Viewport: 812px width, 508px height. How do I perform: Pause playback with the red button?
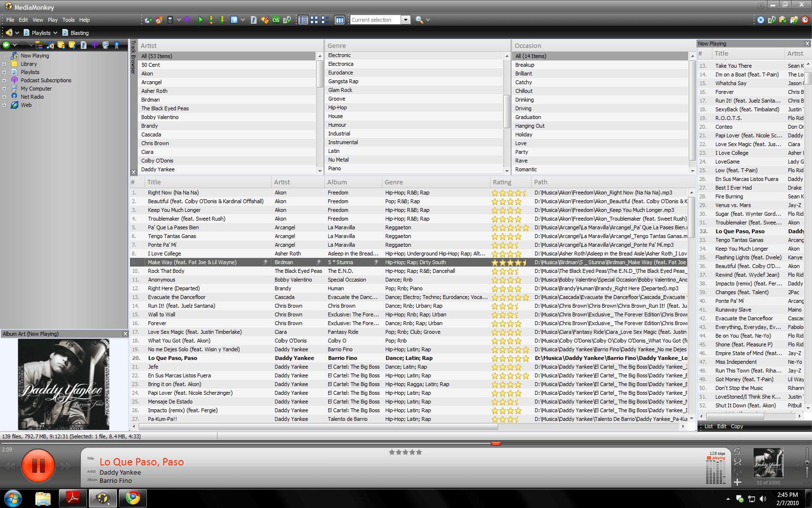38,466
